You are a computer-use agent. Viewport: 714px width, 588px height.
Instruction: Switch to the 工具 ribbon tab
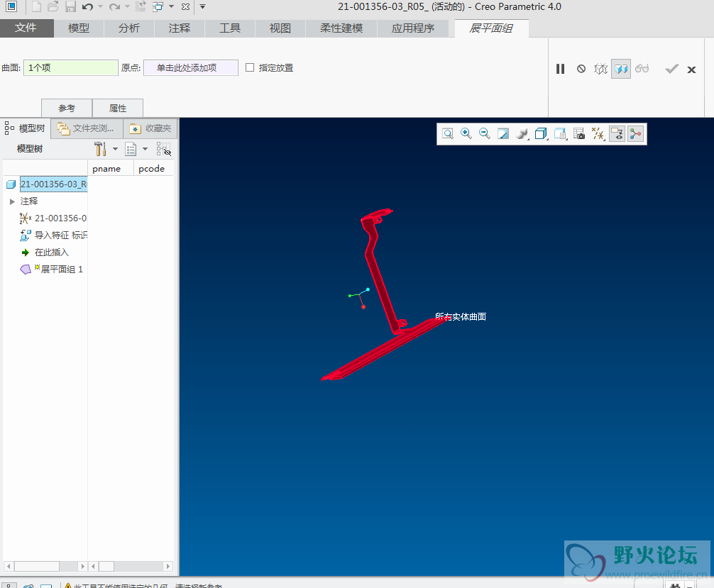point(230,28)
